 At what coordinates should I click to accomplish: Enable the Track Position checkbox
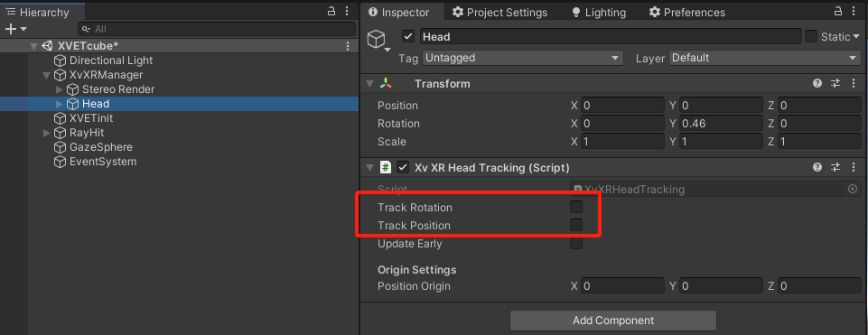[576, 225]
